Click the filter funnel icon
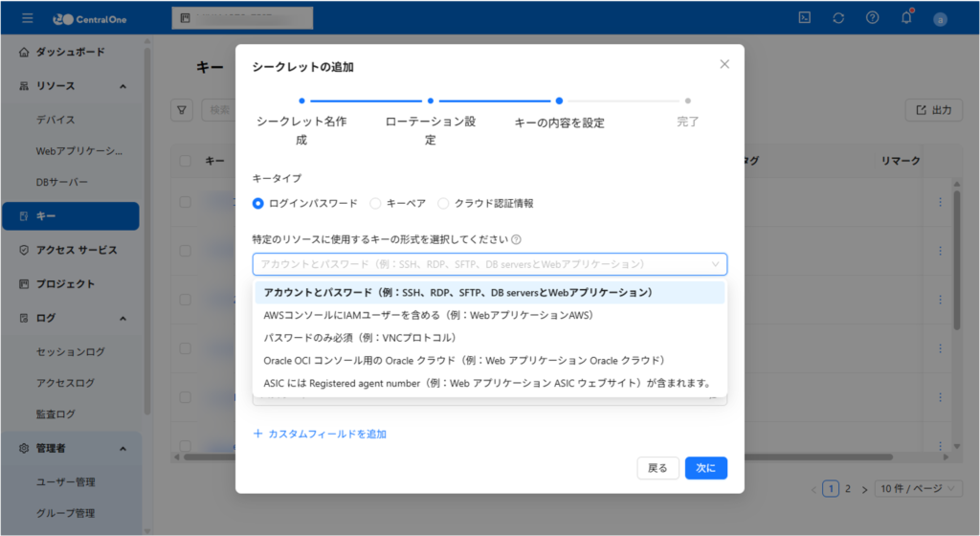 point(183,110)
